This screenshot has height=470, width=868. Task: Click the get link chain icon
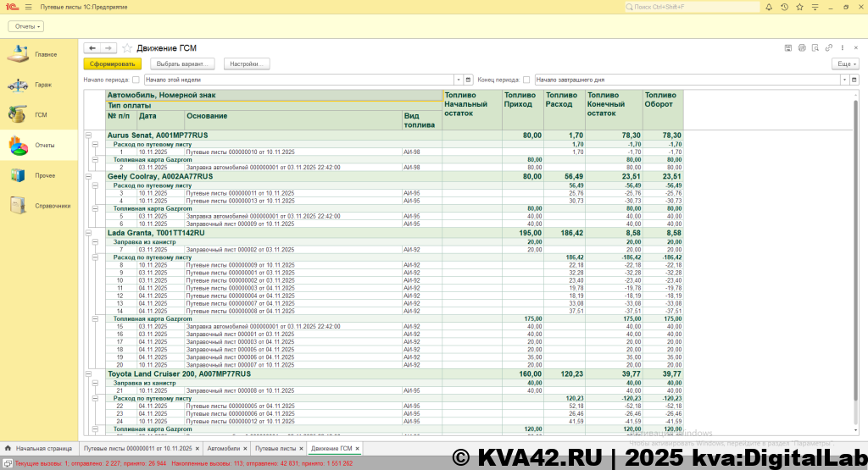[829, 48]
